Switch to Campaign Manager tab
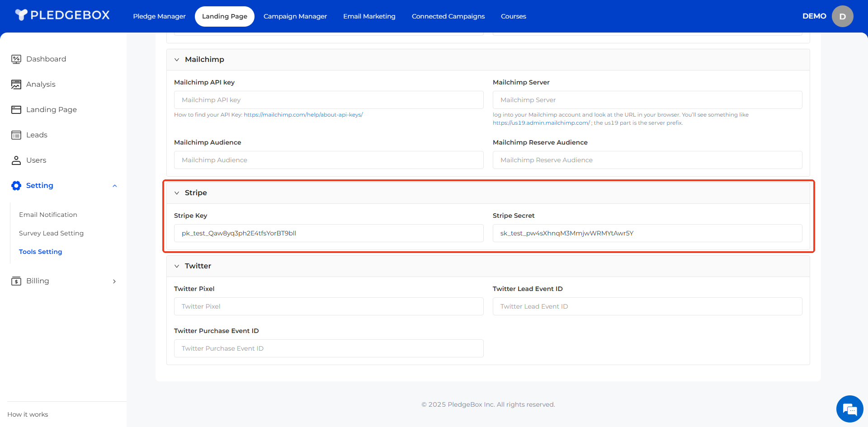This screenshot has height=427, width=868. click(295, 16)
